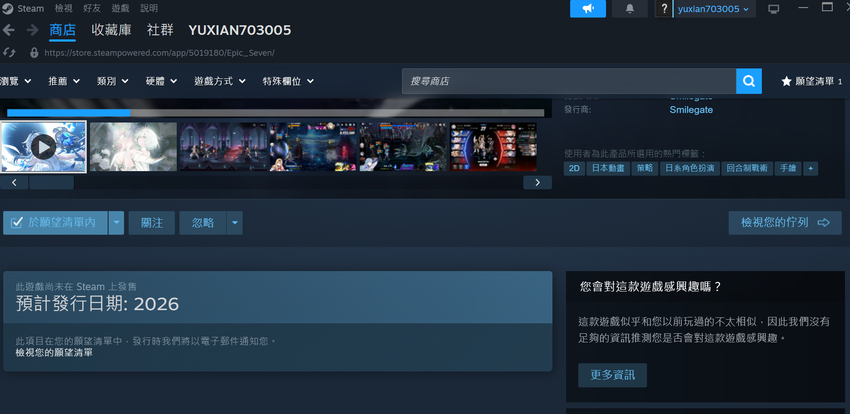Open the 遊戲方式 dropdown menu
The image size is (850, 414).
220,81
